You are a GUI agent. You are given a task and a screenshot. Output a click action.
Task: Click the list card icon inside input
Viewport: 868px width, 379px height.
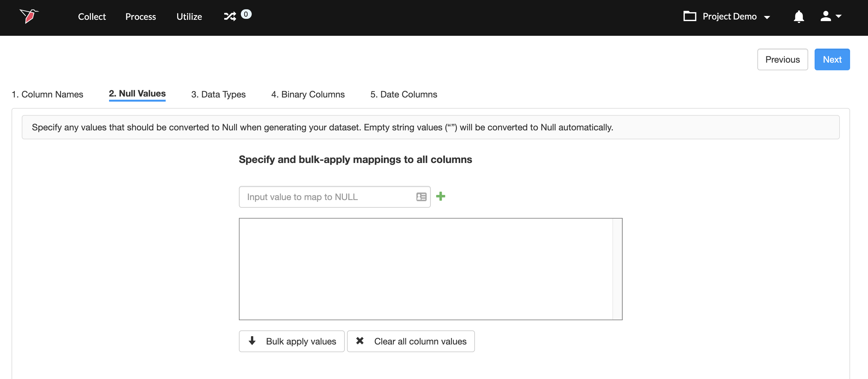pyautogui.click(x=421, y=197)
